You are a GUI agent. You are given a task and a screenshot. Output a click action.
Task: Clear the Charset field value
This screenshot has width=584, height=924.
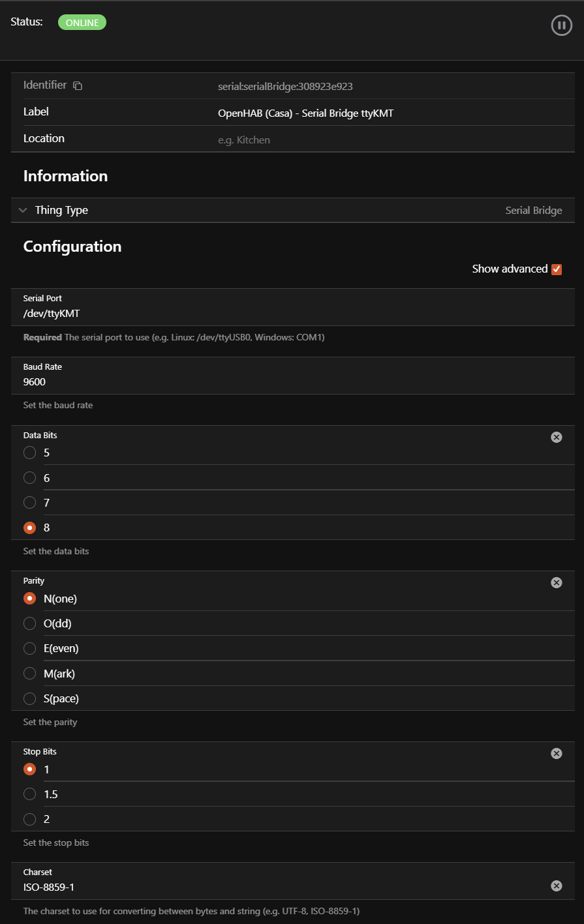pos(556,886)
